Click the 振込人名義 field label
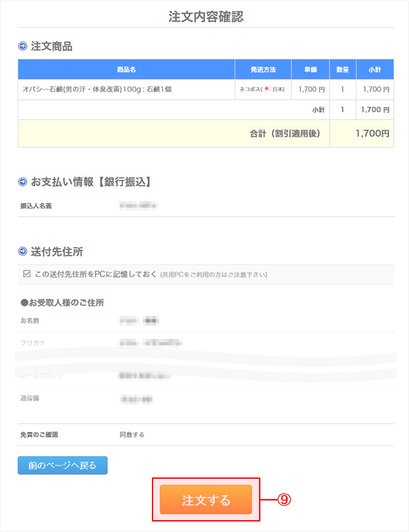This screenshot has width=409, height=532. (x=36, y=206)
